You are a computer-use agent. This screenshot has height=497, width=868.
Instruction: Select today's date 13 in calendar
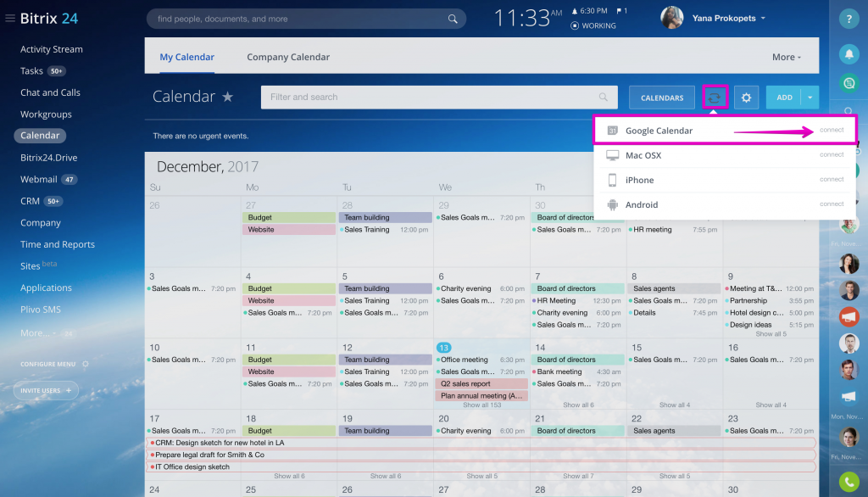coord(443,348)
